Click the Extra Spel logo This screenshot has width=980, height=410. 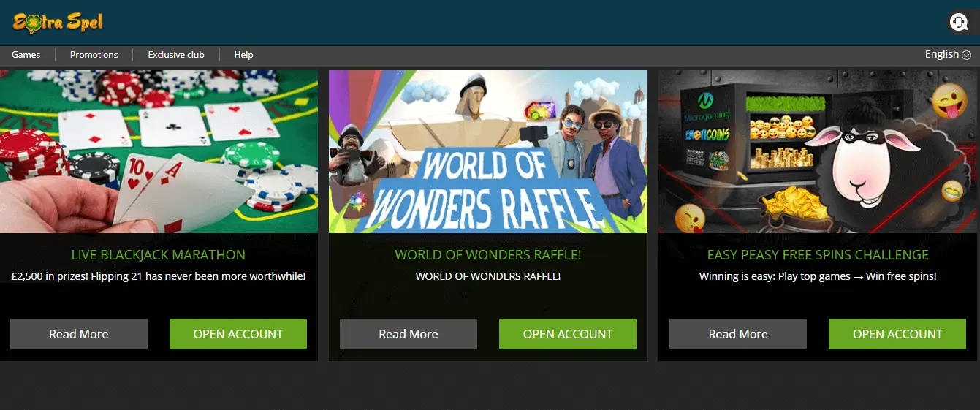(x=56, y=23)
